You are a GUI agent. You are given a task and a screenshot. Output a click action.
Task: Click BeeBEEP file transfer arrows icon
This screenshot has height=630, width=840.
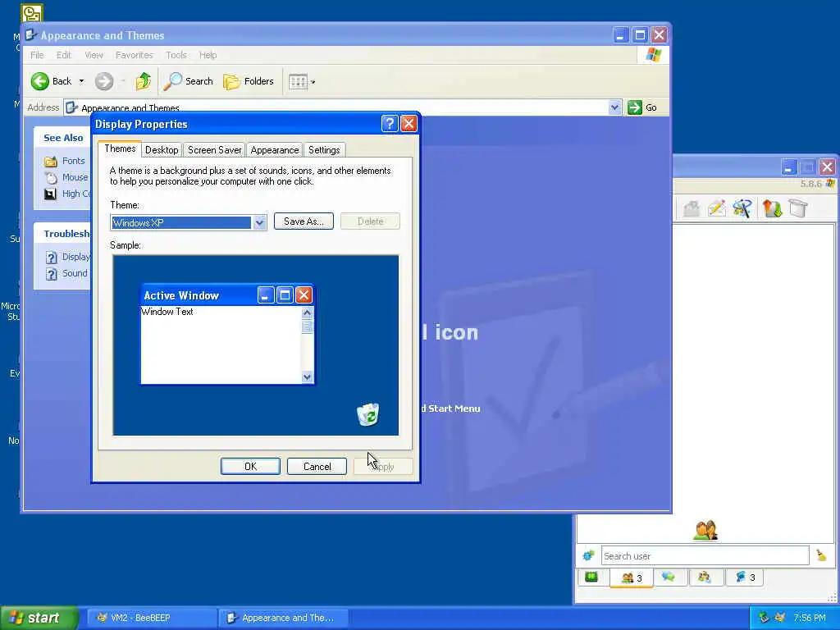click(772, 208)
